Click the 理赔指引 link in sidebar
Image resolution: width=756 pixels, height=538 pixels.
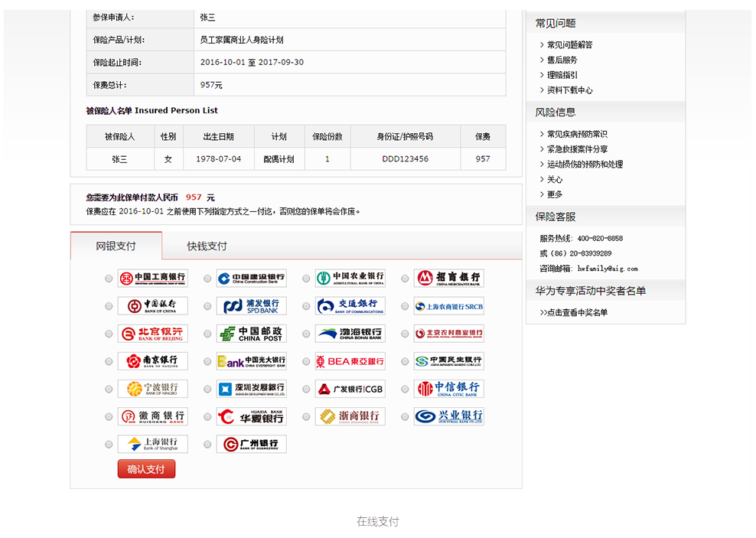(x=562, y=75)
